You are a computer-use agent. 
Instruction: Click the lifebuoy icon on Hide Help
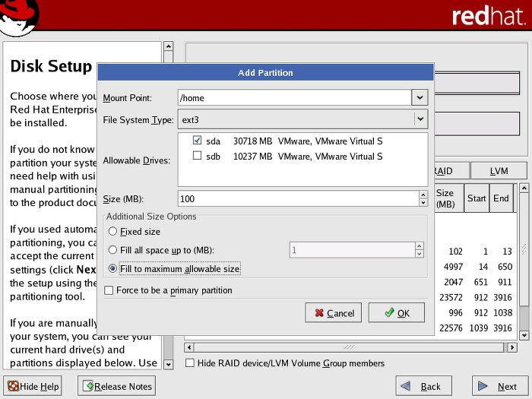click(x=13, y=386)
